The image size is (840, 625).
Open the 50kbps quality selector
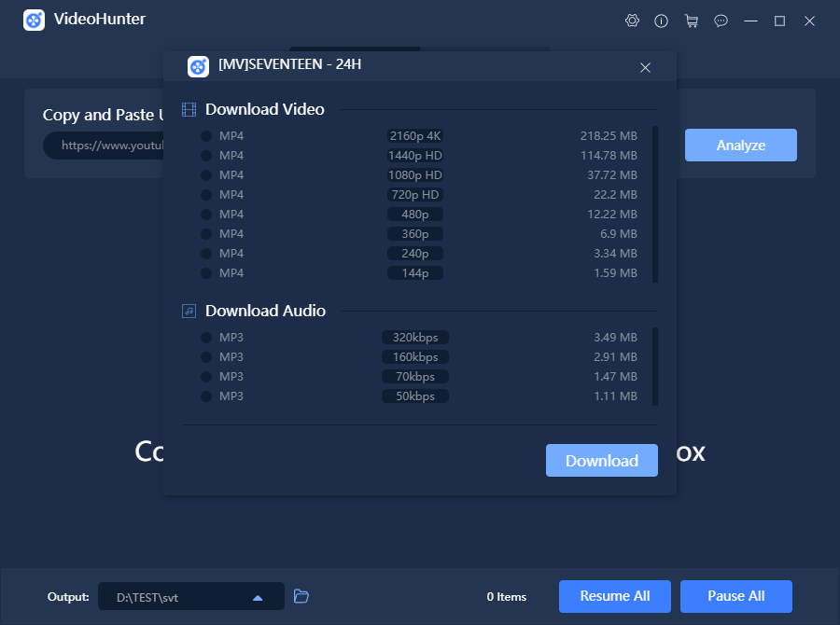[x=414, y=396]
